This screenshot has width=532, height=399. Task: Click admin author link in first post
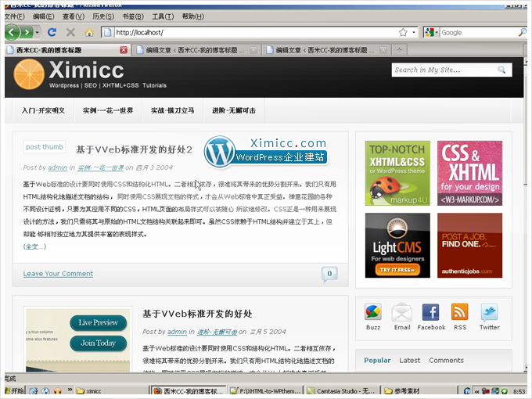tap(58, 167)
